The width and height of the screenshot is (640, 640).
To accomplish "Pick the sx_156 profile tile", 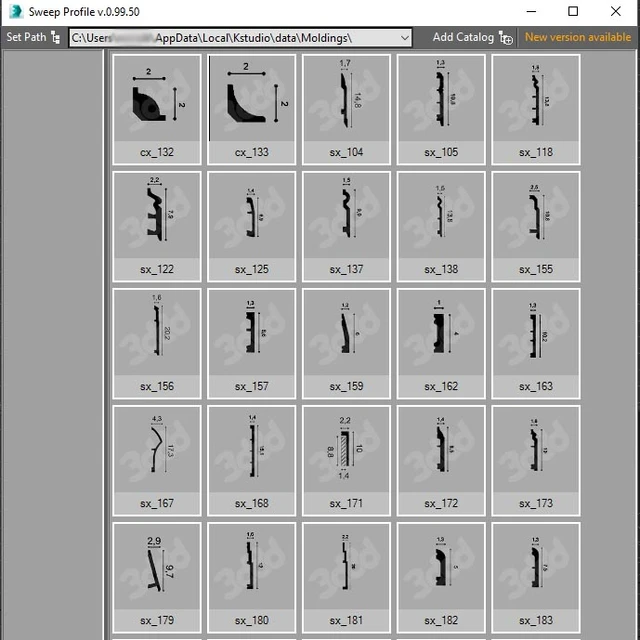I will pos(157,344).
